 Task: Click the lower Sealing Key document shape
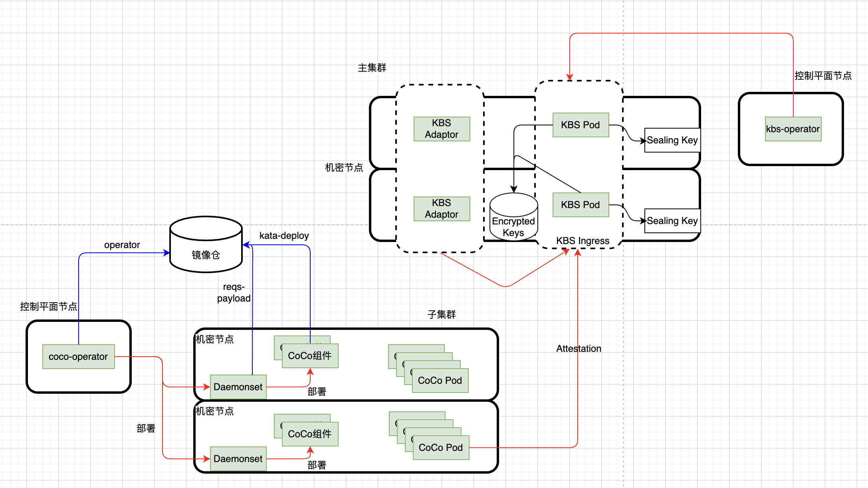[x=672, y=221]
